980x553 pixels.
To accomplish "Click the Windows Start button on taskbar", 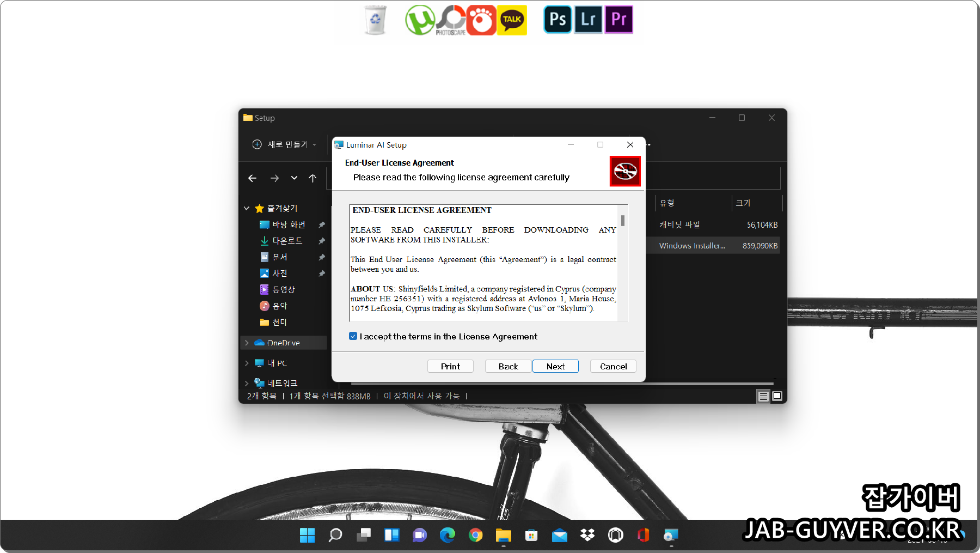I will tap(307, 536).
